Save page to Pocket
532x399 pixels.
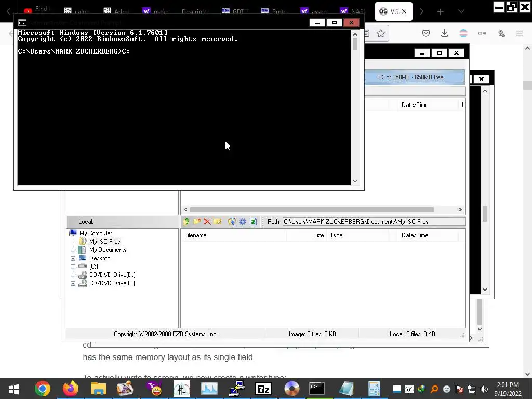coord(426,33)
